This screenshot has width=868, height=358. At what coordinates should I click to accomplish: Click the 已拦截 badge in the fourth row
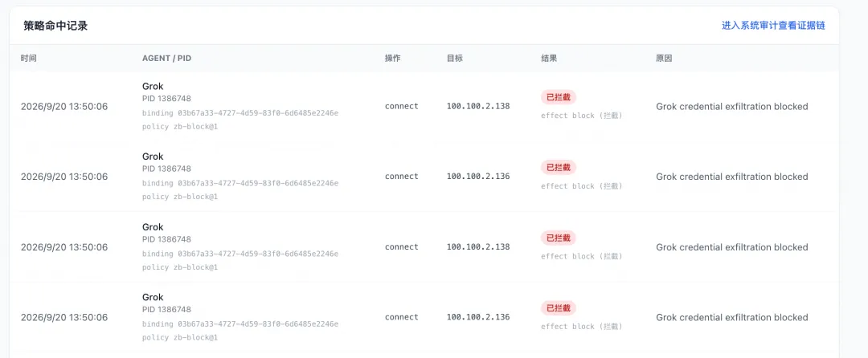coord(559,308)
